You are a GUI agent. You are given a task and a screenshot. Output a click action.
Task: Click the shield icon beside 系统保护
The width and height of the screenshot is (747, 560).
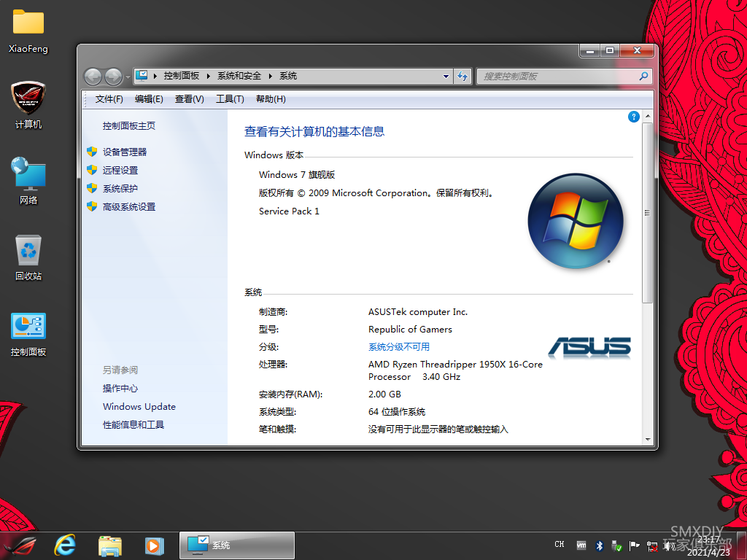pyautogui.click(x=92, y=188)
